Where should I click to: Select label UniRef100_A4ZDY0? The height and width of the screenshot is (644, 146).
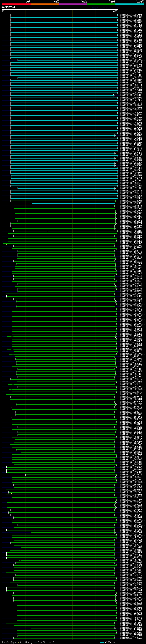pyautogui.click(x=131, y=249)
